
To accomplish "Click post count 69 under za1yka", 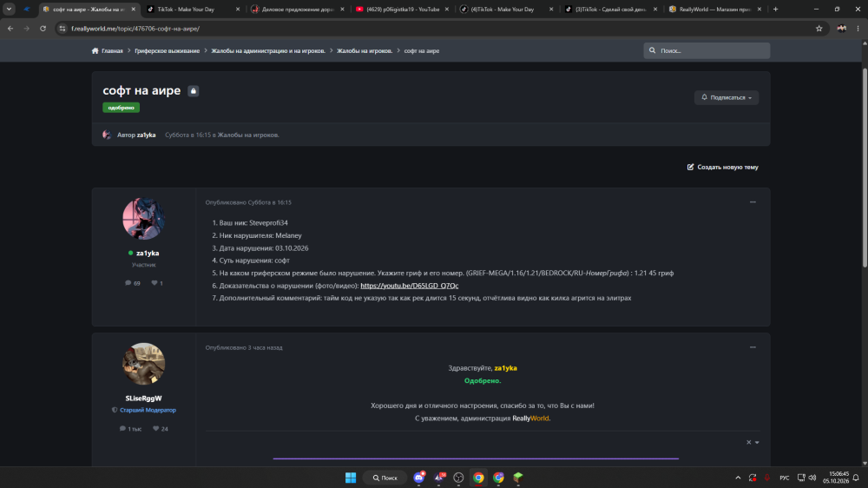I will point(133,283).
